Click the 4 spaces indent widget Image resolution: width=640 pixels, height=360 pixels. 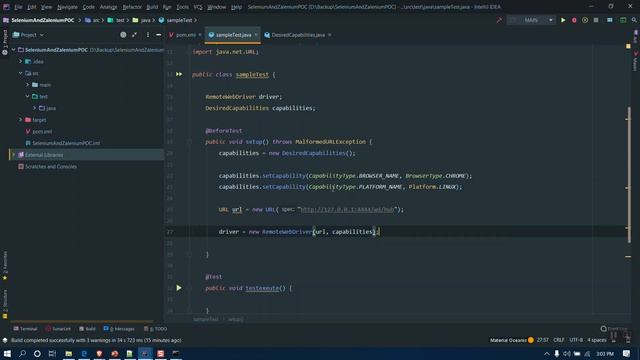pos(597,340)
